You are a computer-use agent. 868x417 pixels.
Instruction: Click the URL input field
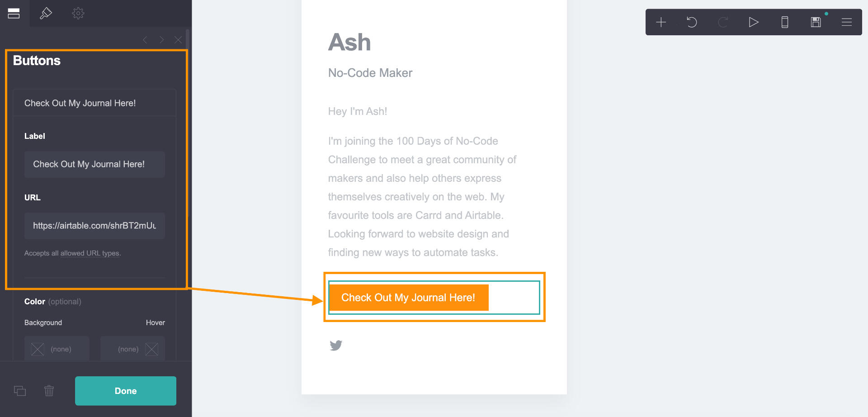point(94,226)
